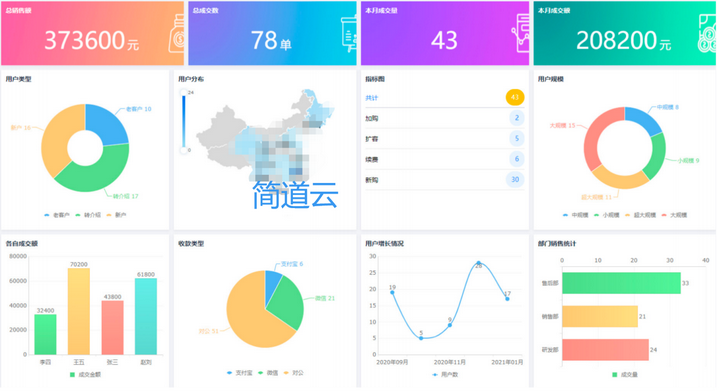This screenshot has height=391, width=720.
Task: Click the green 微信 slice in 收款类型 pie
Action: [x=287, y=303]
